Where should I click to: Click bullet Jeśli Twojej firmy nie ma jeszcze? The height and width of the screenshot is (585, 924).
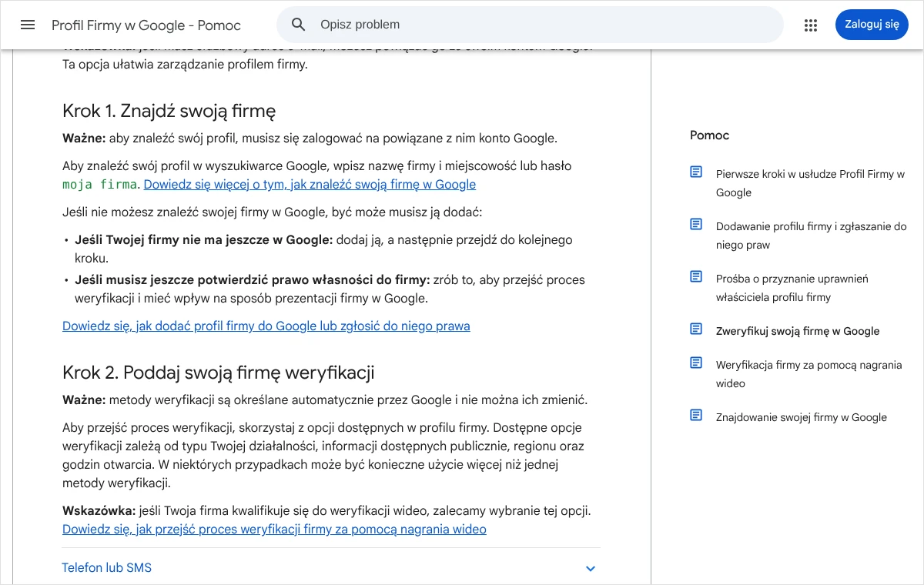click(323, 249)
